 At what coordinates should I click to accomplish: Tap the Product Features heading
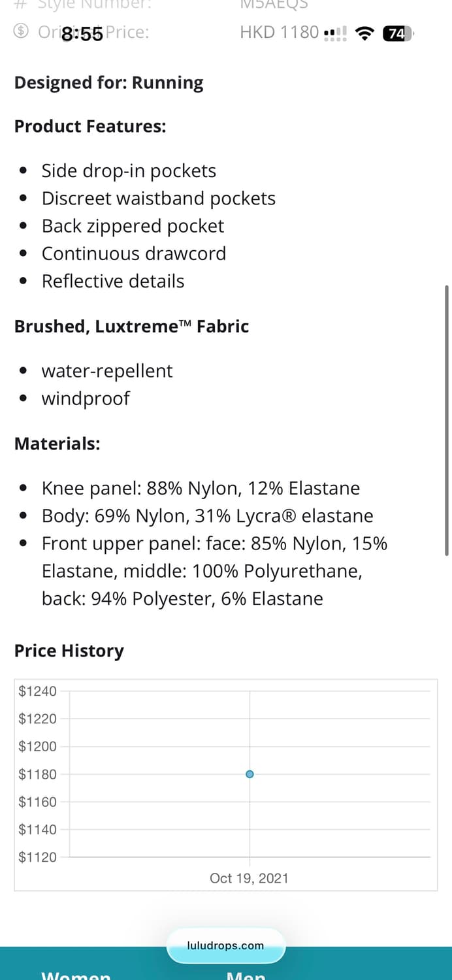(90, 126)
